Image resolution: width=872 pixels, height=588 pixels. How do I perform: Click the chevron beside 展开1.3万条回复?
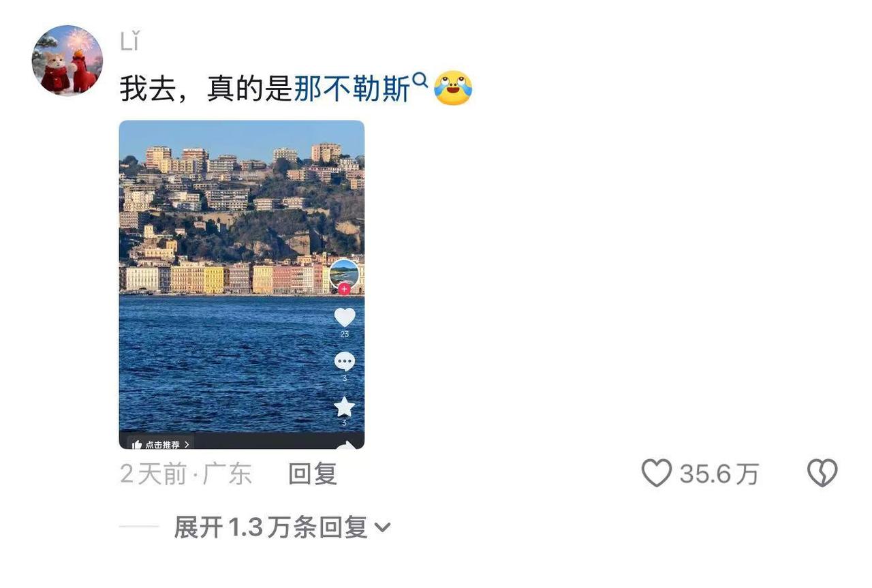pyautogui.click(x=383, y=527)
